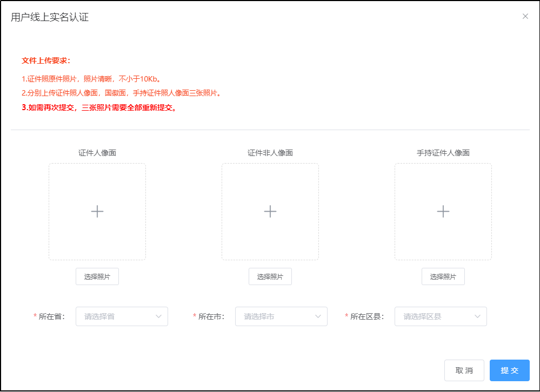Viewport: 540px width, 392px height.
Task: Click the 手持证件人像面 dashed upload box
Action: tap(443, 211)
